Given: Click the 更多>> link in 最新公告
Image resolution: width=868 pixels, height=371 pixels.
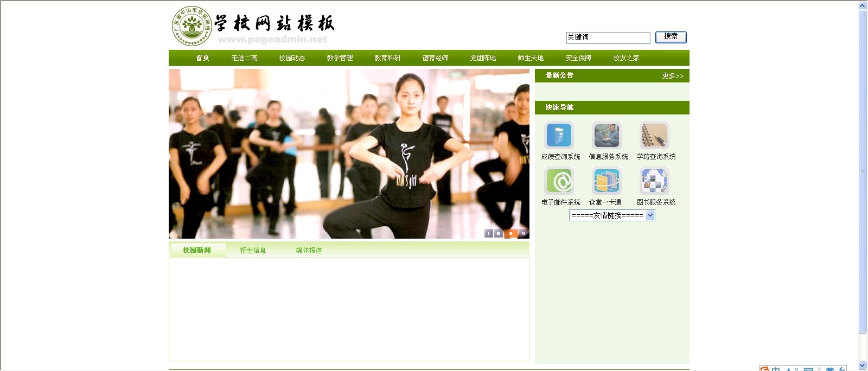Looking at the screenshot, I should click(x=673, y=76).
